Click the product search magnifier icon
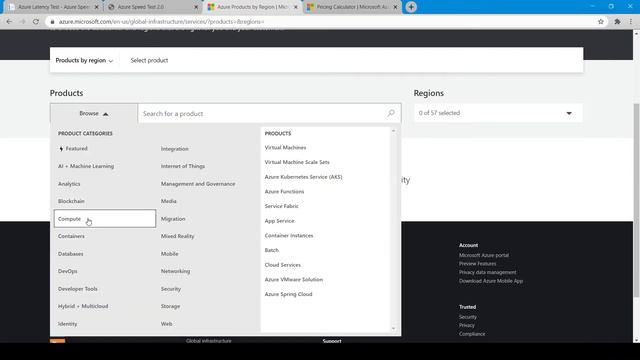640x360 pixels. 391,113
